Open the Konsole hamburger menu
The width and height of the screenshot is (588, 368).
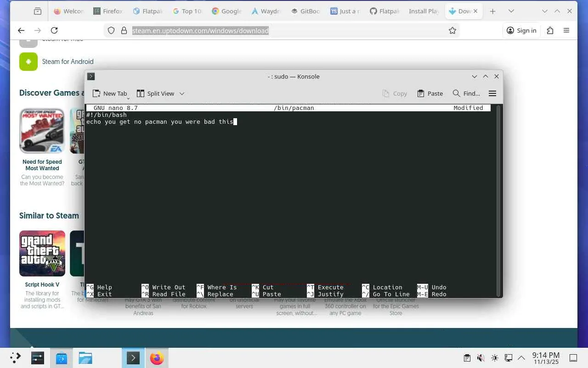pyautogui.click(x=492, y=93)
